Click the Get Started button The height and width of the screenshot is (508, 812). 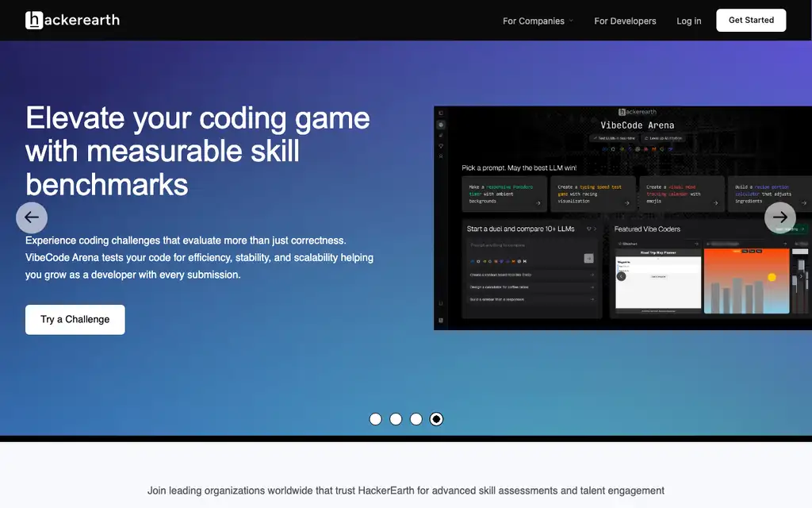click(751, 20)
